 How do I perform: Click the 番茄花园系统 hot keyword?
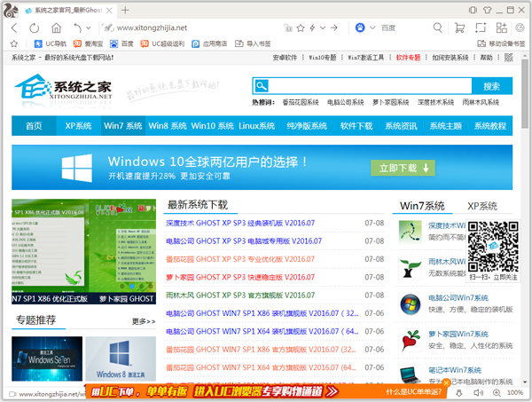(301, 102)
